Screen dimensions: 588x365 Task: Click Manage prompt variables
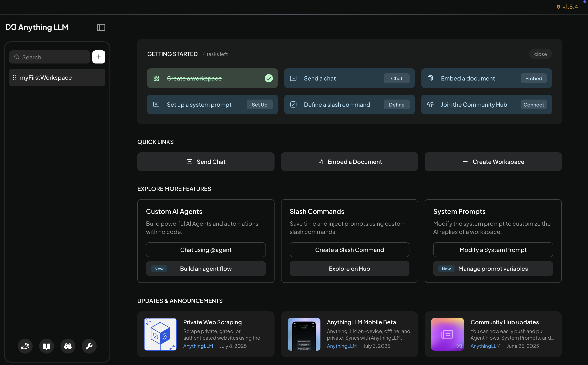click(x=493, y=269)
